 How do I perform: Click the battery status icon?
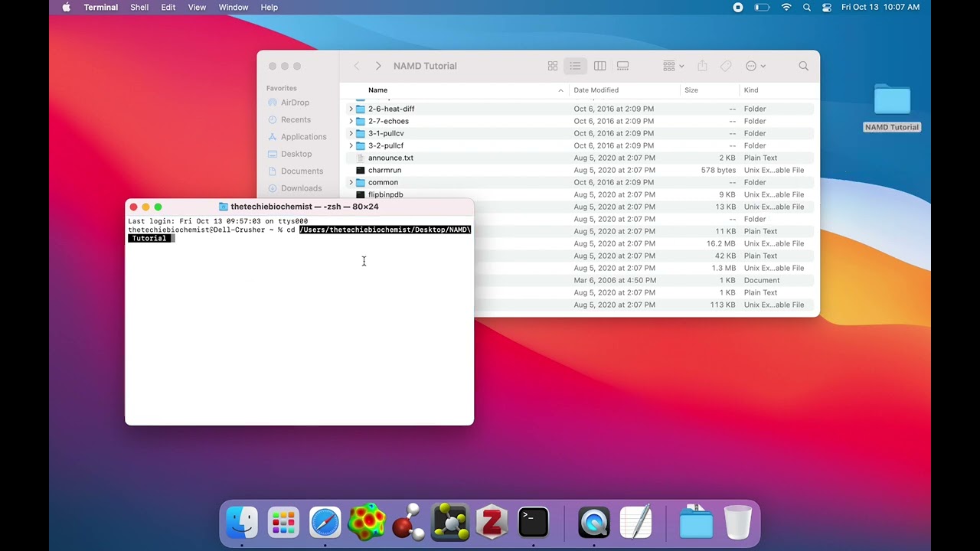pyautogui.click(x=762, y=7)
